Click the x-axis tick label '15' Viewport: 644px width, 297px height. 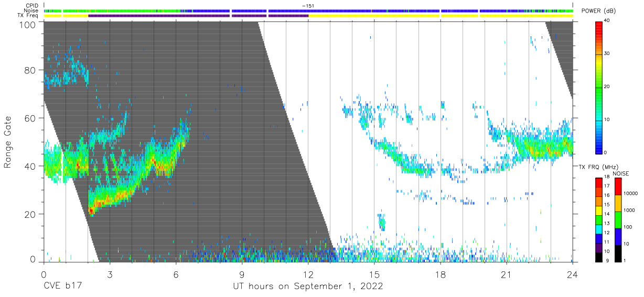point(374,274)
